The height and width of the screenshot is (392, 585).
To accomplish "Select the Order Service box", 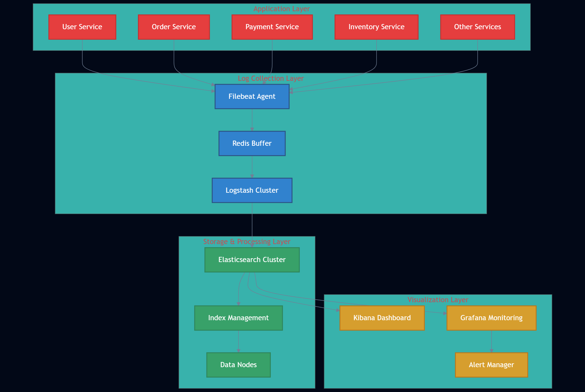I will click(x=174, y=27).
